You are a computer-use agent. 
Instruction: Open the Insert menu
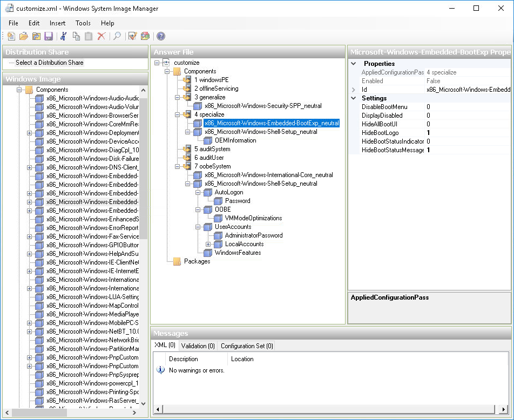coord(57,23)
